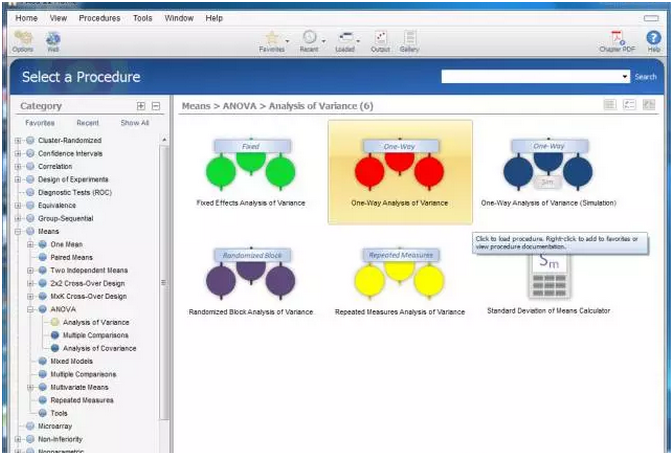The height and width of the screenshot is (453, 671).
Task: Open the Options toolbar icon
Action: (x=23, y=39)
